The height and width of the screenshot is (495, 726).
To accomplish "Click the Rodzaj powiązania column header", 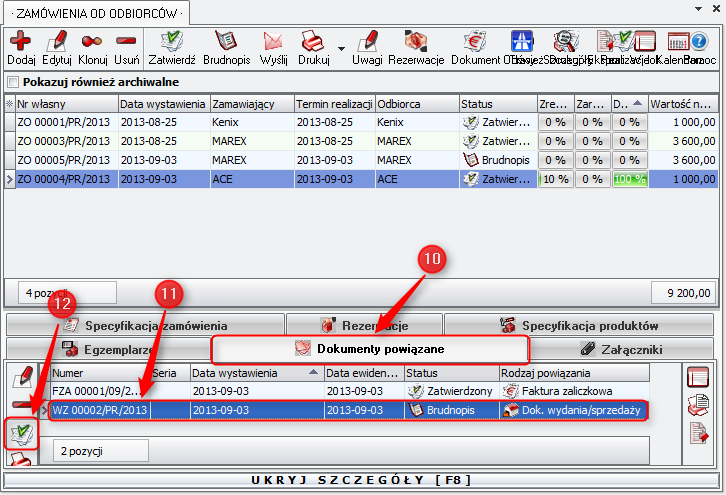I will coord(574,373).
